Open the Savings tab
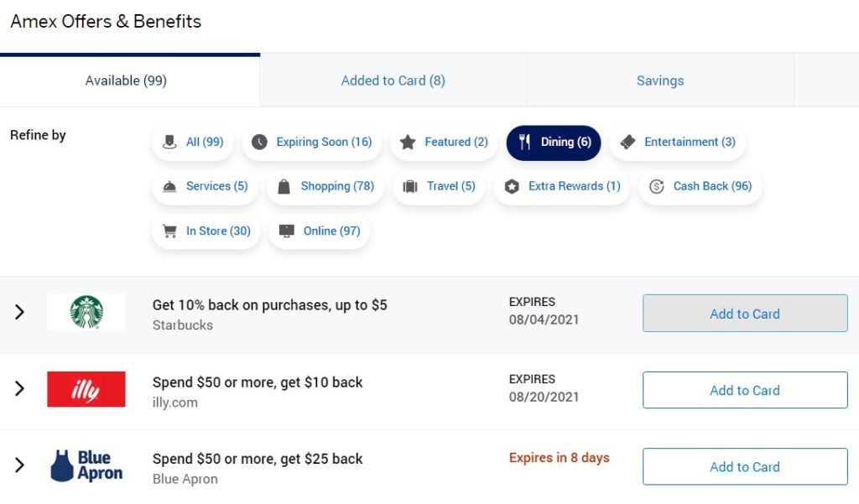859x504 pixels. click(x=659, y=81)
